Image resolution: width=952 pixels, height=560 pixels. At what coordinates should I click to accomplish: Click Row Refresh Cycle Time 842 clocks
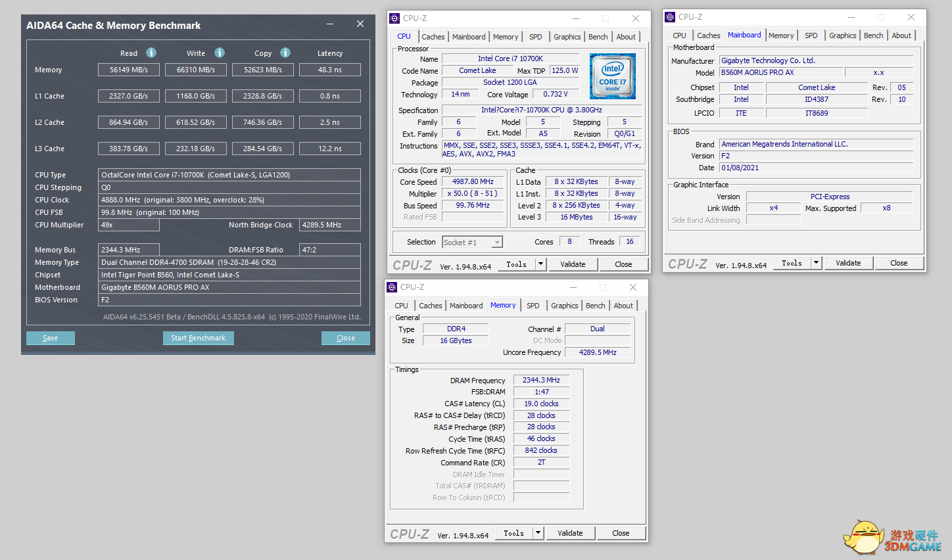tap(541, 450)
